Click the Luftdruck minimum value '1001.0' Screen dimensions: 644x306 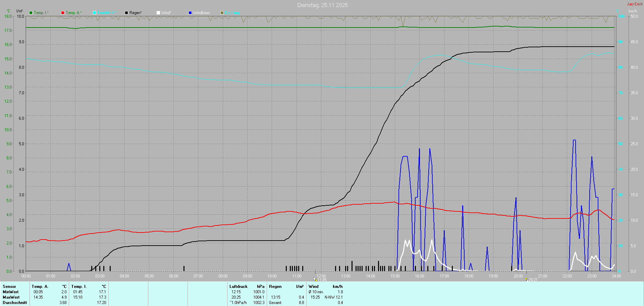(259, 292)
